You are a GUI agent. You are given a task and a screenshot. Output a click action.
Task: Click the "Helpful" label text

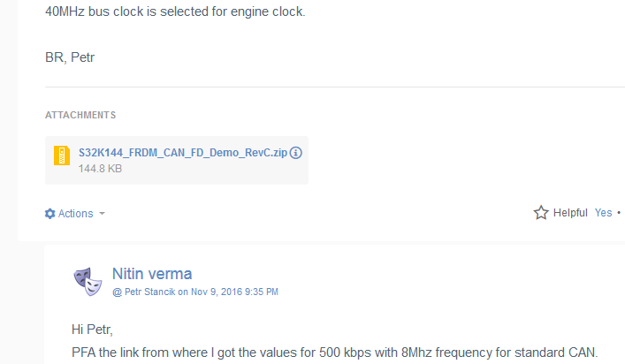(570, 213)
